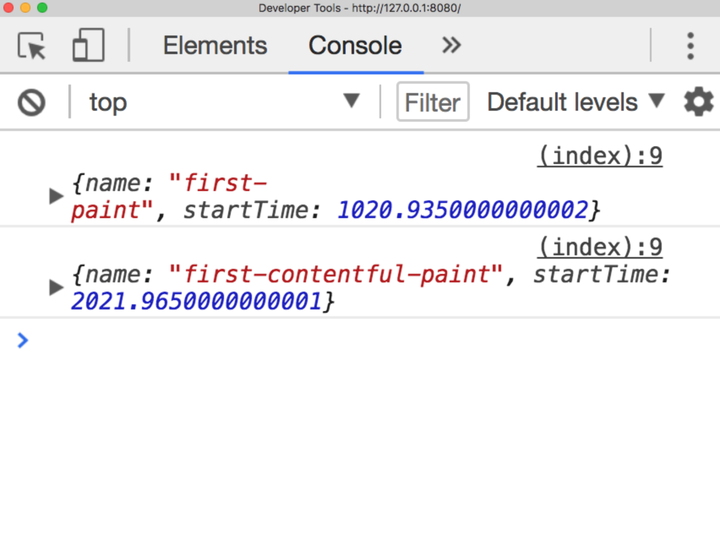The width and height of the screenshot is (720, 536).
Task: Expand the first-paint object entry
Action: 56,196
